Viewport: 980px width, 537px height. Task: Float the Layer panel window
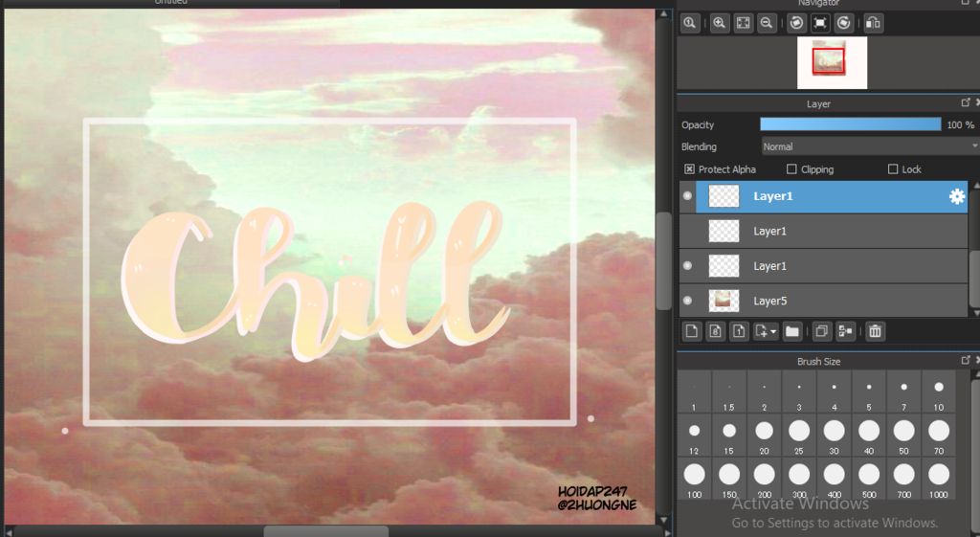[966, 102]
